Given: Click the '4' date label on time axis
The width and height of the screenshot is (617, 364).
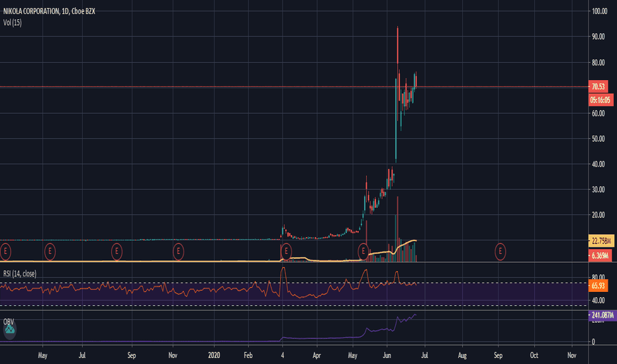Looking at the screenshot, I should point(282,355).
